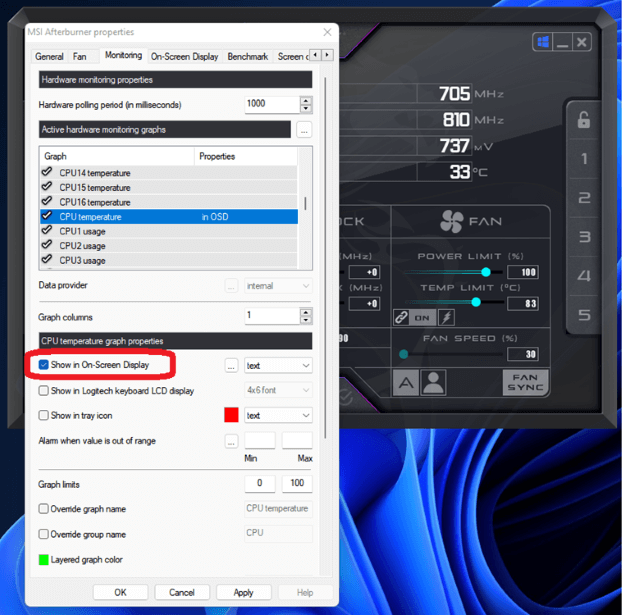Select the CPU temperature row in graph list
This screenshot has height=615, width=622.
pyautogui.click(x=169, y=217)
